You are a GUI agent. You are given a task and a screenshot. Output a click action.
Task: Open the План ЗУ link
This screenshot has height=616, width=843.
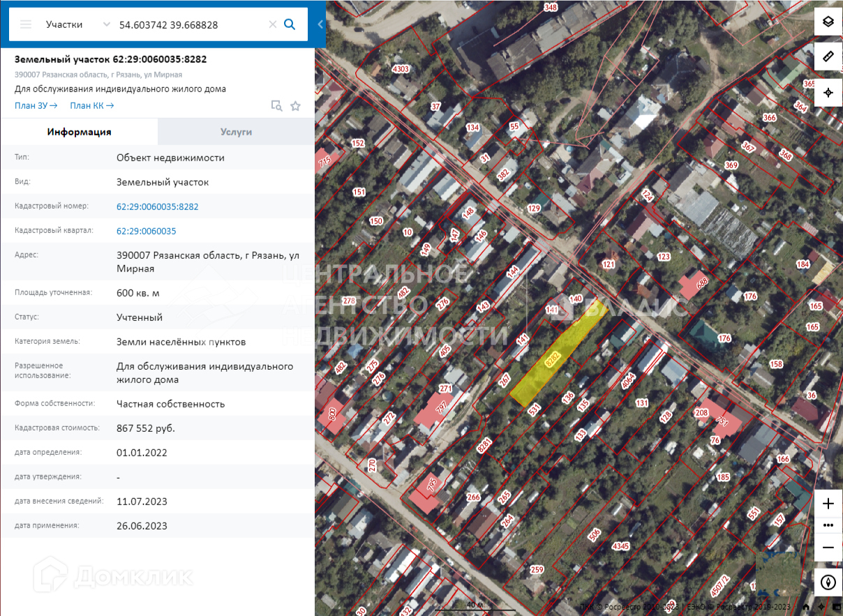[x=36, y=105]
